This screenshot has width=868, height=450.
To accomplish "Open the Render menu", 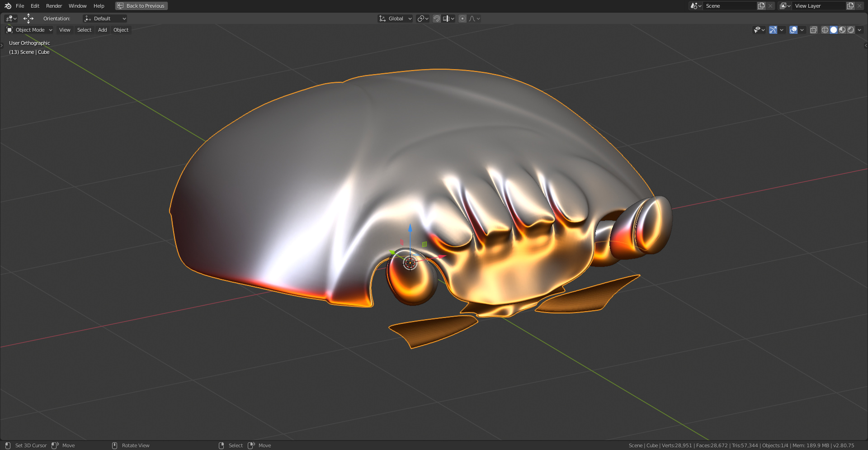I will [54, 6].
